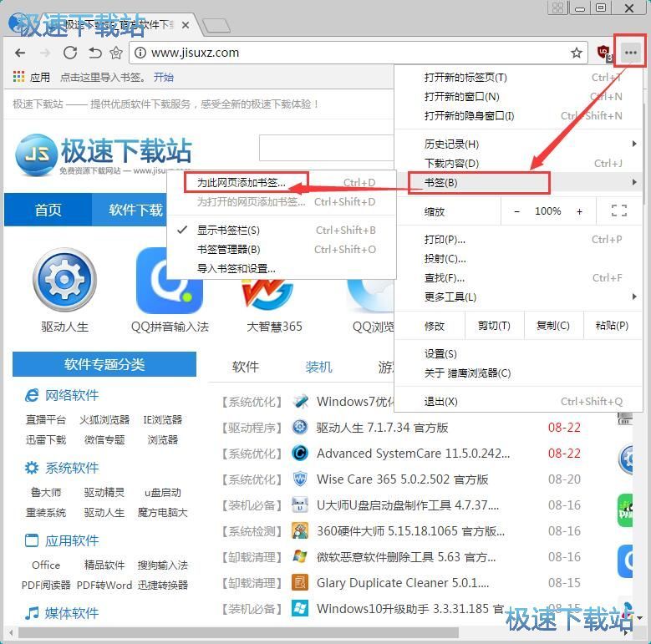Click inside the address bar URL field
This screenshot has width=651, height=644.
pyautogui.click(x=357, y=53)
